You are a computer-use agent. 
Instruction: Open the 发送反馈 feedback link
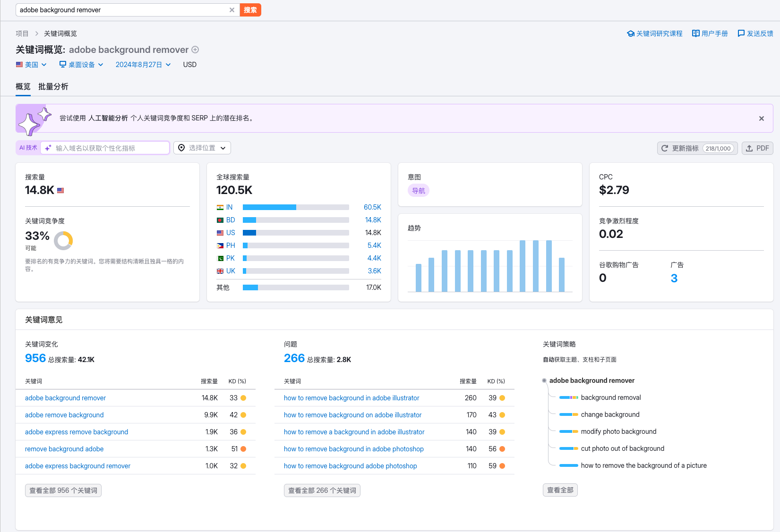pos(755,34)
